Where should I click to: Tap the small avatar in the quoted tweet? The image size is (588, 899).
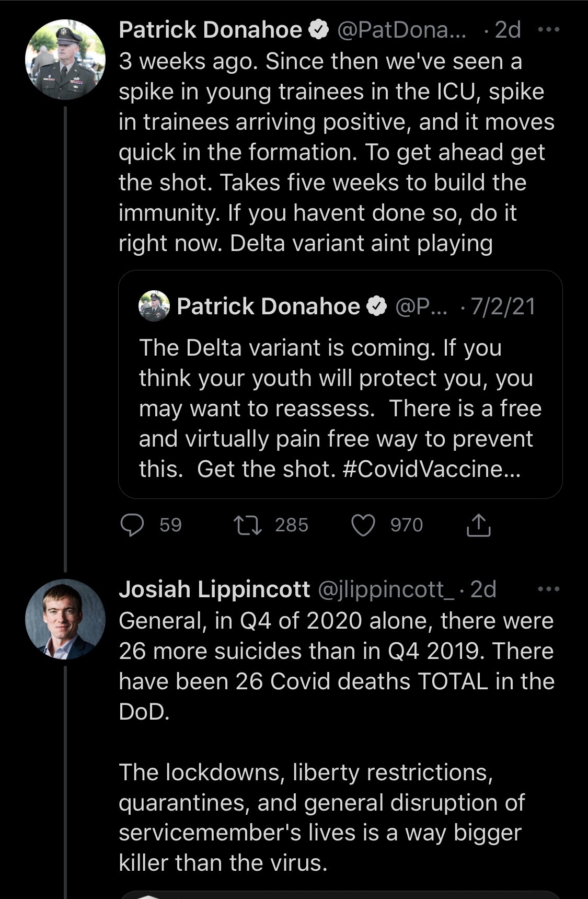tap(154, 306)
